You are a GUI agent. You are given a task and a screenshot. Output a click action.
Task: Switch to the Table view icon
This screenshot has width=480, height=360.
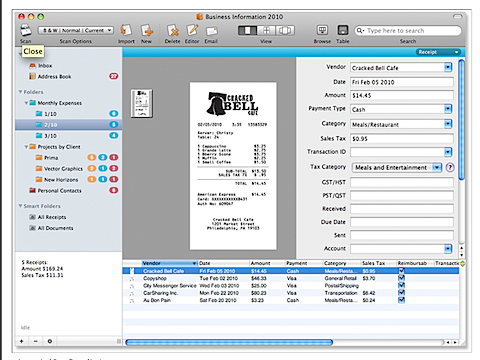[x=343, y=30]
